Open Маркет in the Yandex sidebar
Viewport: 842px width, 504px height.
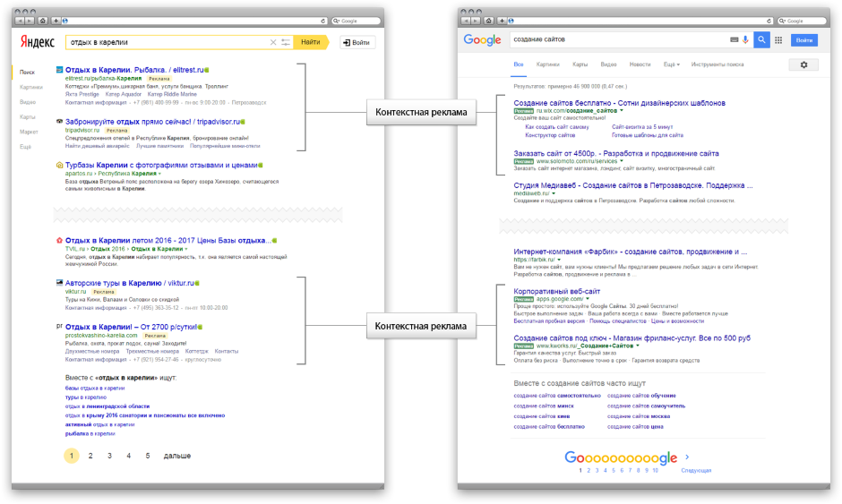(x=29, y=132)
